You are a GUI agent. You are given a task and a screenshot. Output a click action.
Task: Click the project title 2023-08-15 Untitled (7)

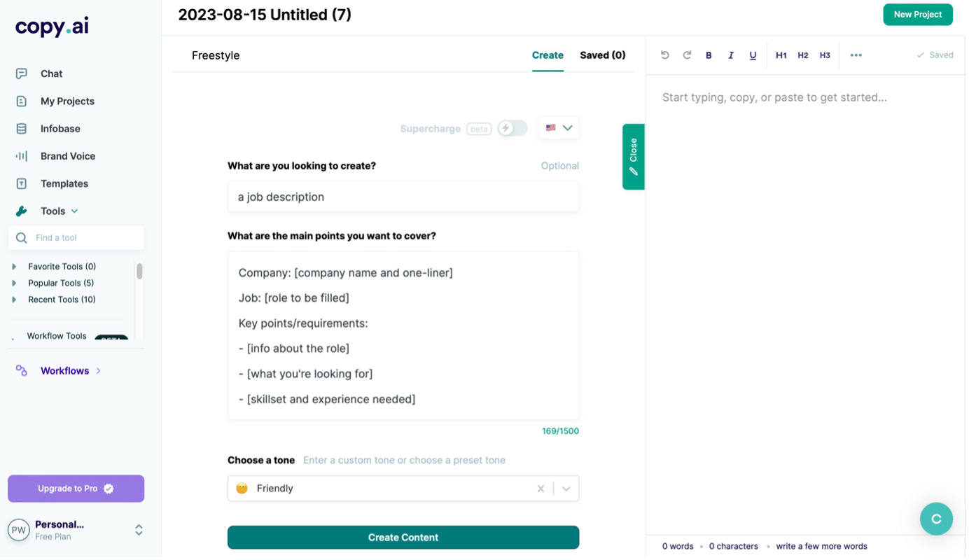[x=265, y=15]
